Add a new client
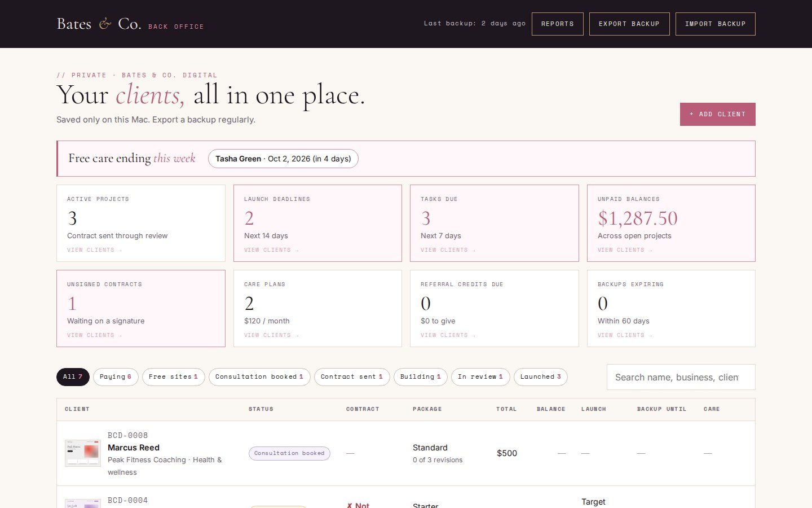Image resolution: width=812 pixels, height=508 pixels. coord(717,114)
